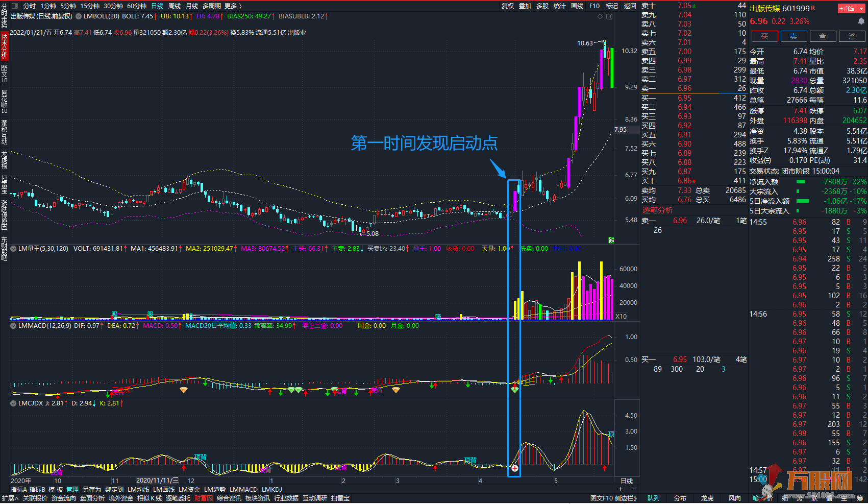
Task: Open the 板块资讯 bottom tab
Action: [258, 498]
